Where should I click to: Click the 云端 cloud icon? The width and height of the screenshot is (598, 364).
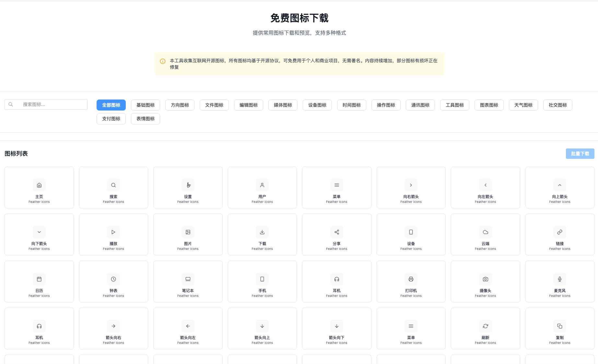click(486, 232)
